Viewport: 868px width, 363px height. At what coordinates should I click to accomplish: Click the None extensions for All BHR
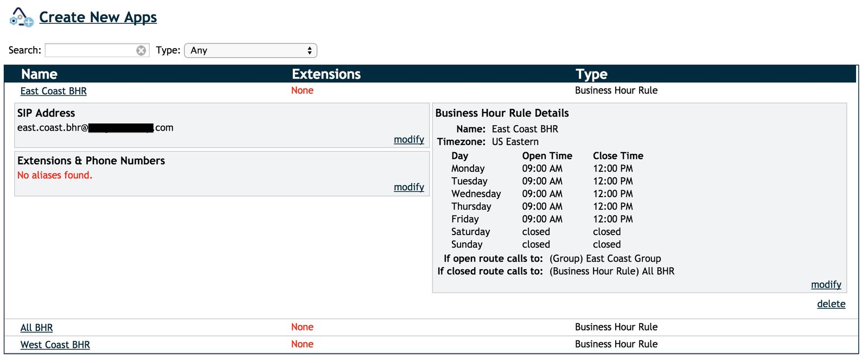302,327
